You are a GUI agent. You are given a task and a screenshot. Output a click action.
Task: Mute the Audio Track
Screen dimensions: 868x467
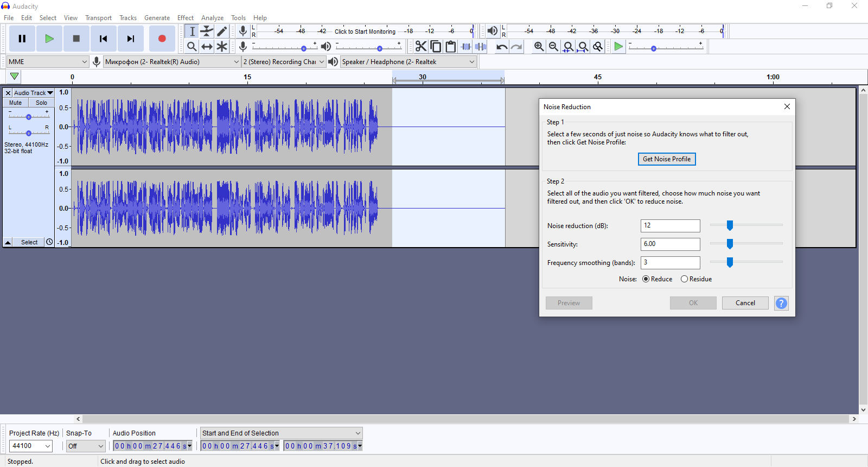(16, 103)
